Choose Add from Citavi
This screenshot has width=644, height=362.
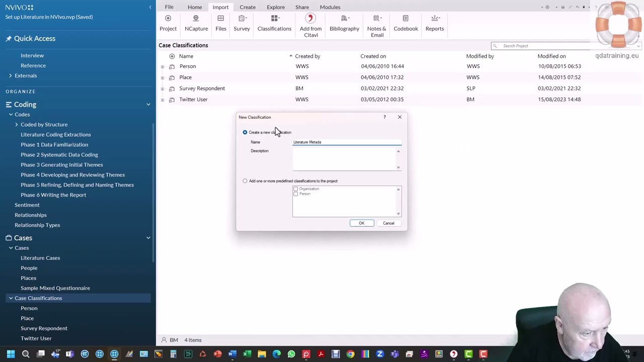[310, 26]
